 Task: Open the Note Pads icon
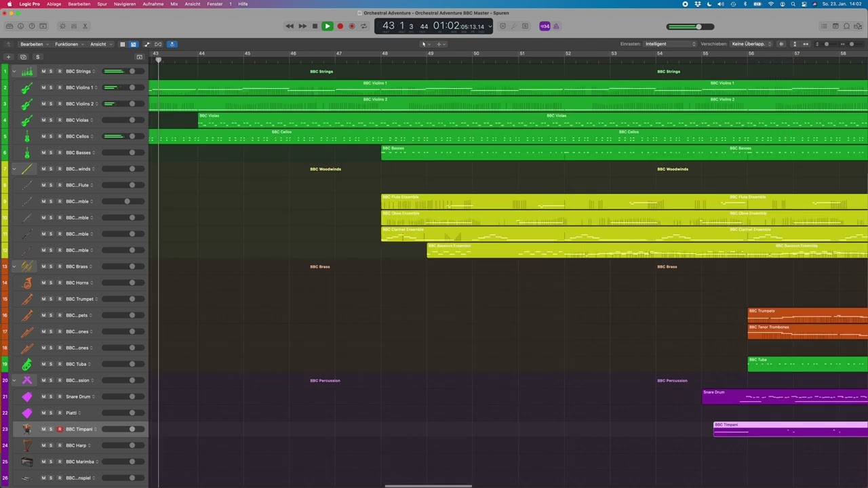click(x=835, y=26)
